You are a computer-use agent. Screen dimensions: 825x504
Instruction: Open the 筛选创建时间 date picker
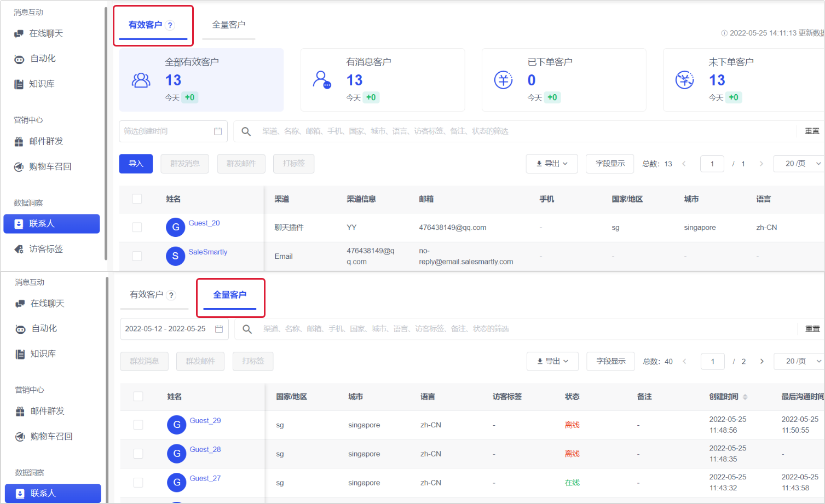(173, 131)
